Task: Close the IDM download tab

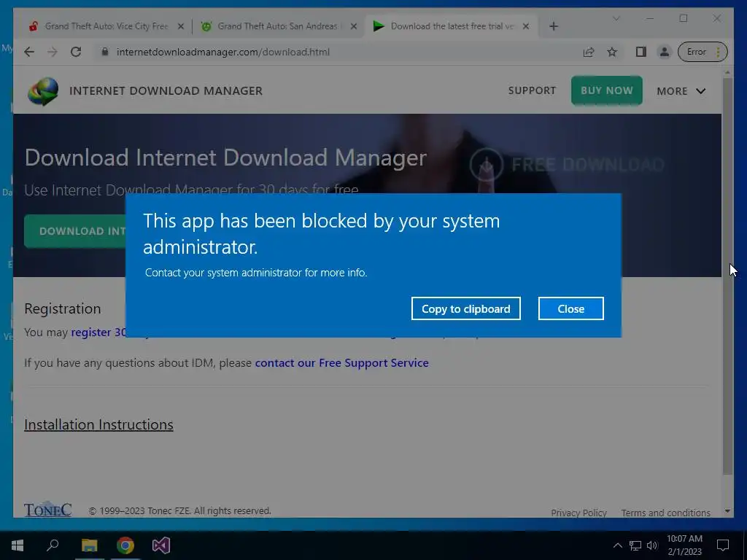Action: pos(526,26)
